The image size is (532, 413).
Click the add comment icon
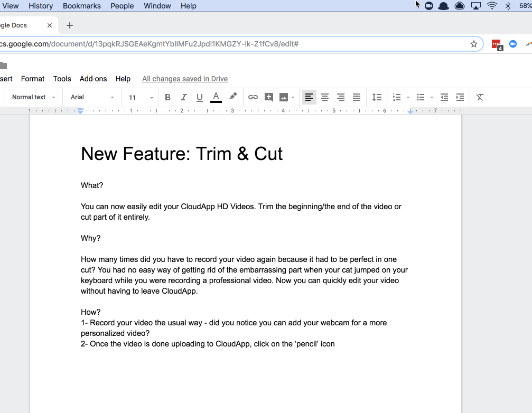coord(269,97)
